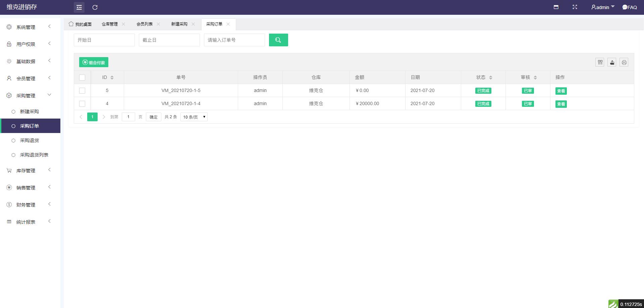Open the 10 条/页 page size dropdown
This screenshot has width=644, height=308.
click(x=194, y=117)
